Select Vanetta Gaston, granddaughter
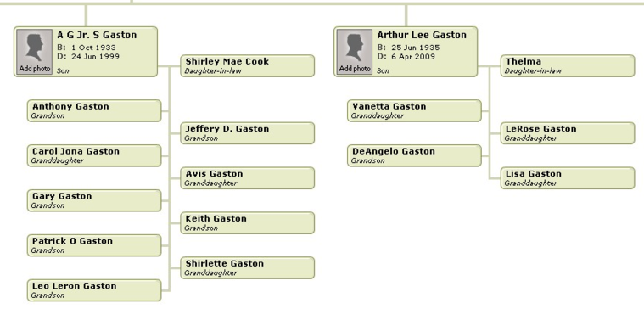Viewport: 644px width, 309px height. click(x=414, y=110)
